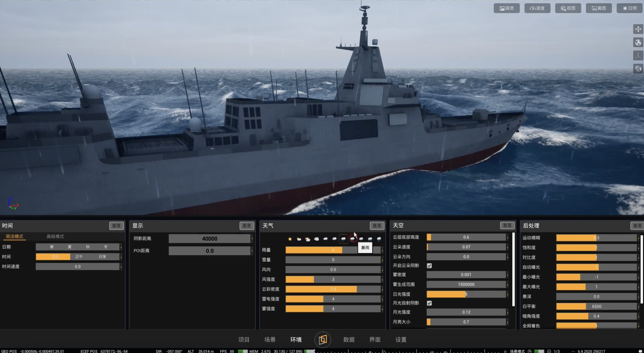Open the 截图 screenshot tool
The image size is (644, 353).
click(x=599, y=8)
